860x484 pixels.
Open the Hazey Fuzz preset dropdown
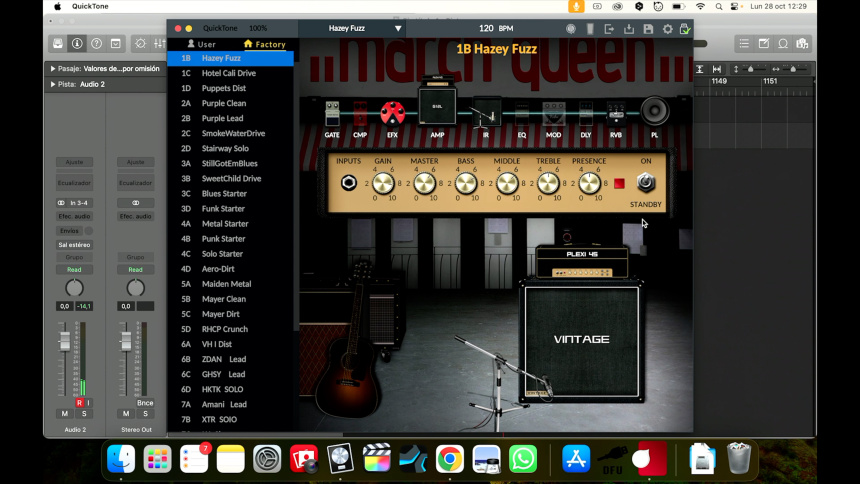pos(398,29)
